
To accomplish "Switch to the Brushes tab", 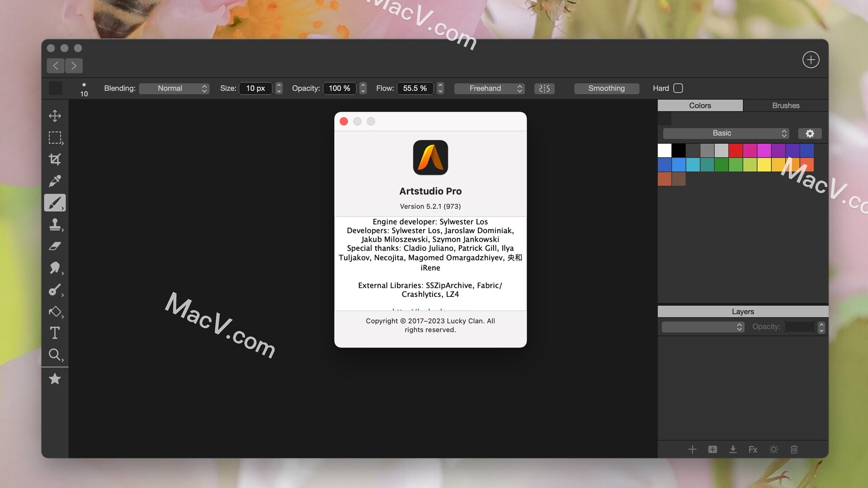I will pos(785,105).
